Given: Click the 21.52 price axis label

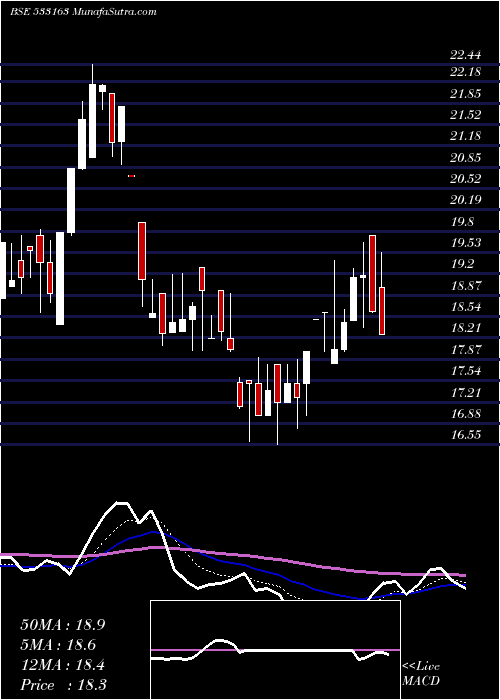Looking at the screenshot, I should pyautogui.click(x=466, y=115).
